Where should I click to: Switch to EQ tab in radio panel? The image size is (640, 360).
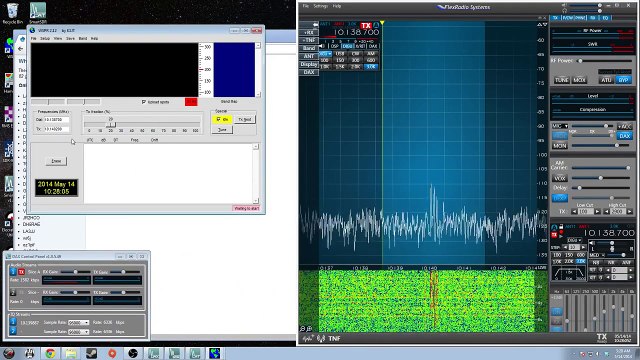(x=605, y=18)
